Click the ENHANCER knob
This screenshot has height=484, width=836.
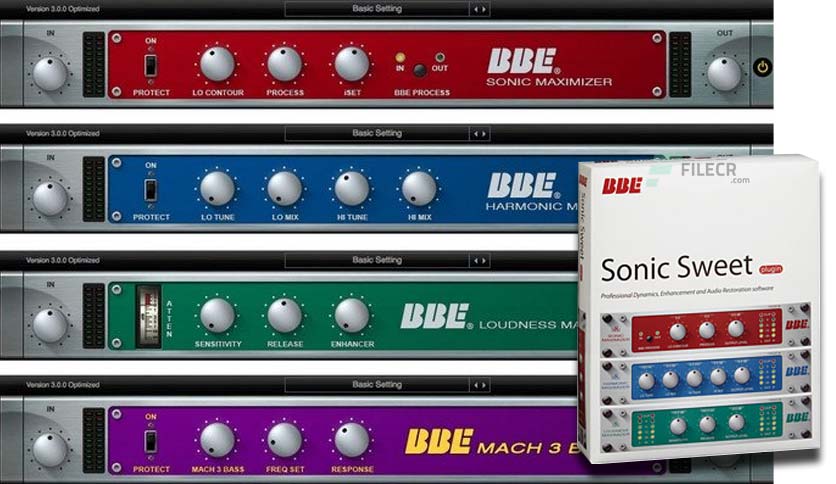[351, 315]
